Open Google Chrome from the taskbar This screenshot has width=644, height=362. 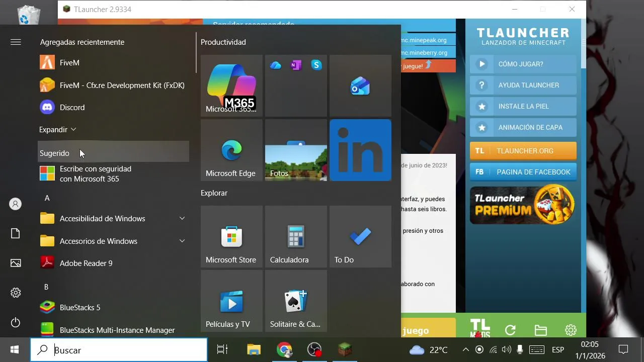click(284, 350)
